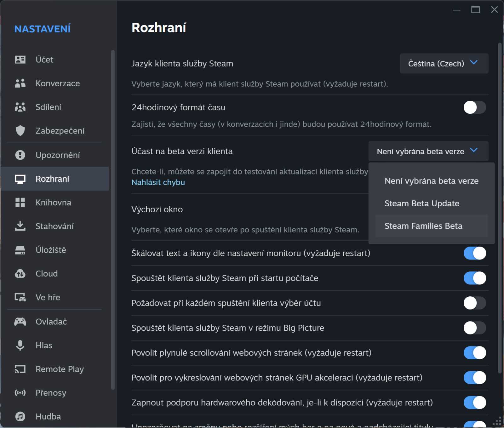The height and width of the screenshot is (428, 504).
Task: Choose 'Není vybrána beta verze' option
Action: click(x=432, y=181)
